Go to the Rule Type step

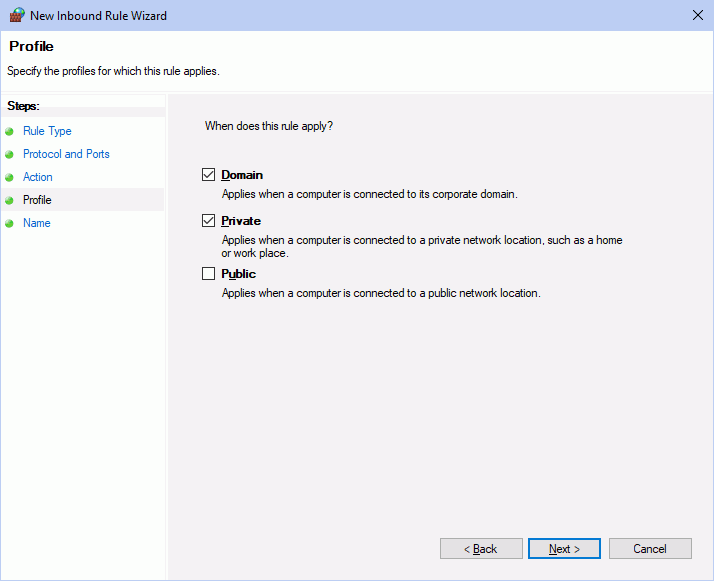pyautogui.click(x=47, y=131)
